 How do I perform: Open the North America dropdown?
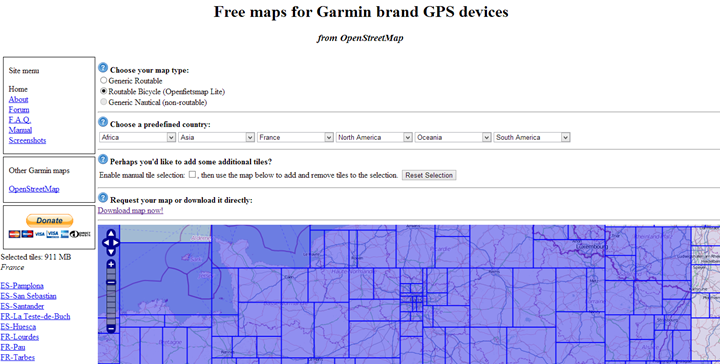pyautogui.click(x=374, y=137)
